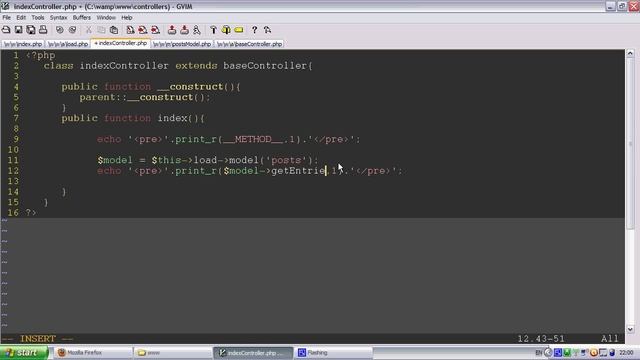Click the Save current file icon

click(x=18, y=30)
